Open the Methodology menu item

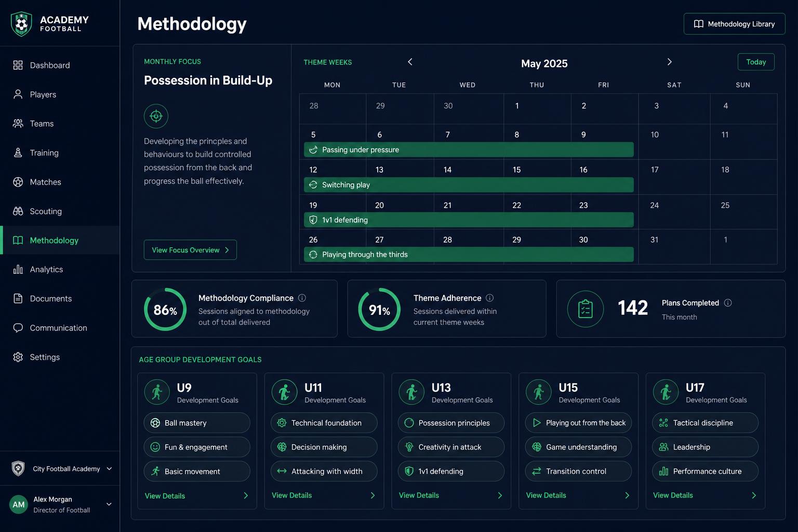point(60,240)
